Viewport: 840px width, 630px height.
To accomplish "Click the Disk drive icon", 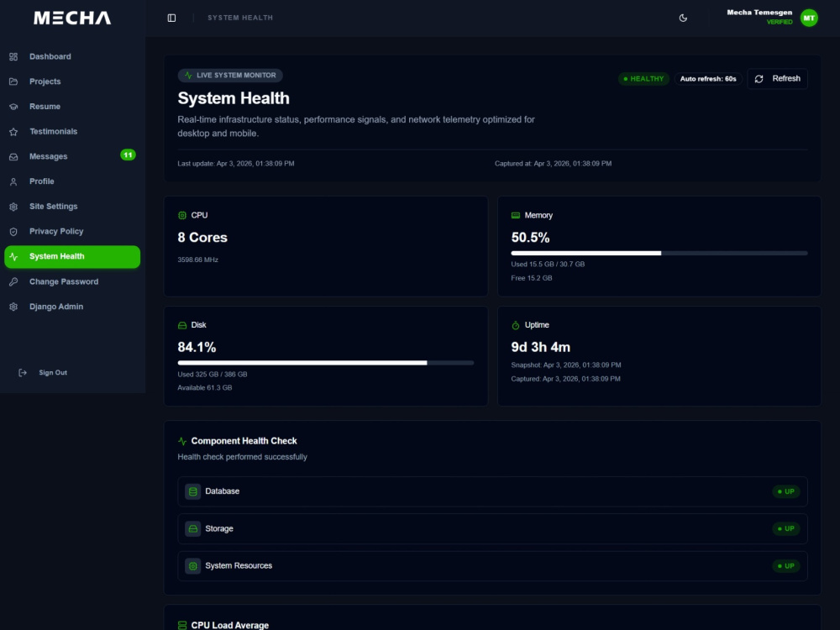I will (182, 325).
